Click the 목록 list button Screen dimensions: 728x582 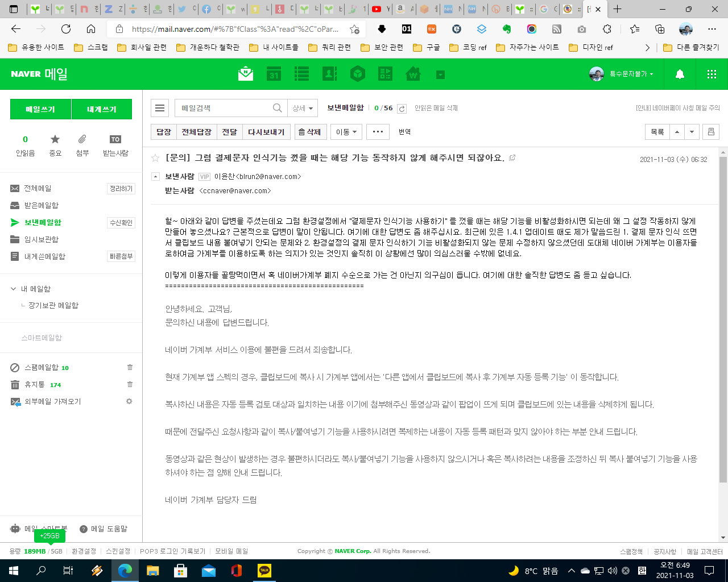657,132
